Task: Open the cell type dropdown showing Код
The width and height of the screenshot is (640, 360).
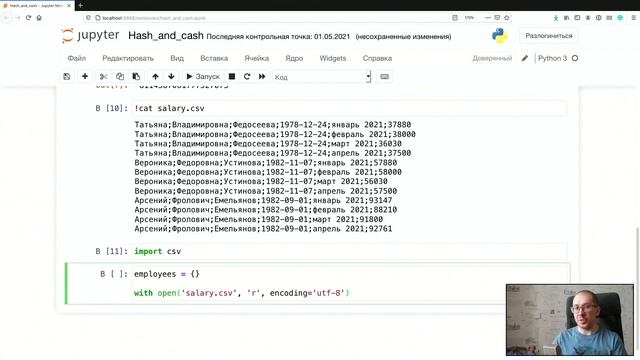Action: coord(322,77)
